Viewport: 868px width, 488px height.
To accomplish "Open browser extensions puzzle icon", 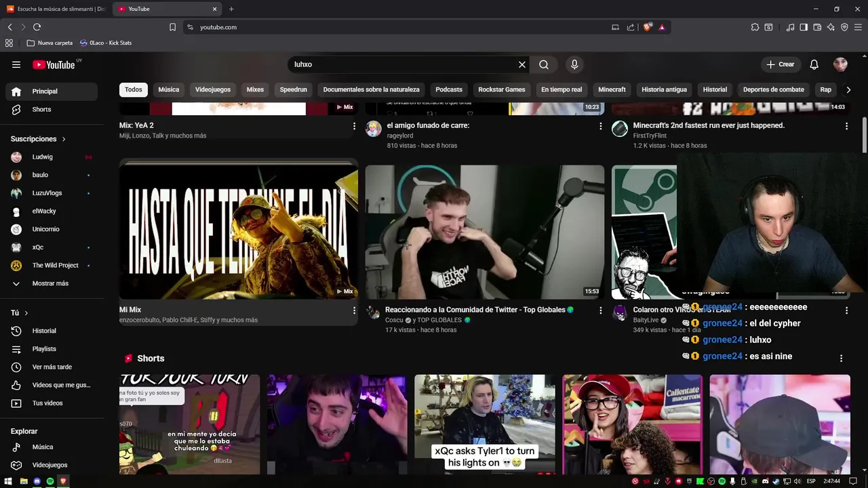I will pyautogui.click(x=755, y=27).
